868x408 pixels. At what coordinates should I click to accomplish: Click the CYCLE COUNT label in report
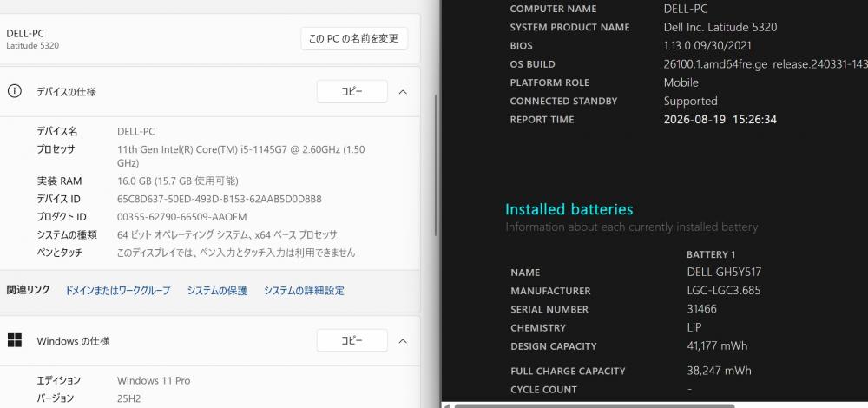[x=543, y=389]
